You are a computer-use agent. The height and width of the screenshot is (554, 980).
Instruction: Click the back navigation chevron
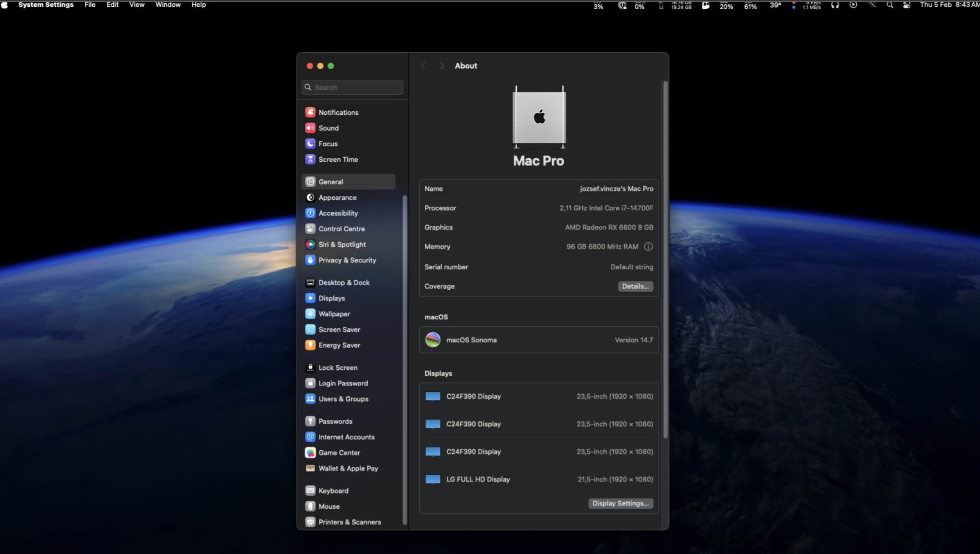[423, 66]
